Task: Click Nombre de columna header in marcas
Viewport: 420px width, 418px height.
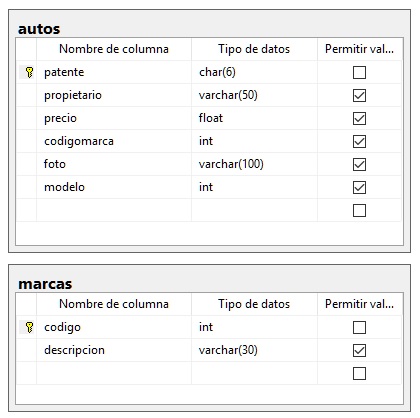Action: (114, 304)
